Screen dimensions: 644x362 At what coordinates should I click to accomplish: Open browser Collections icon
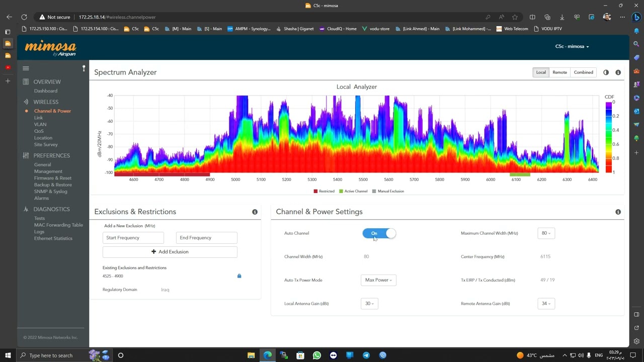tap(547, 17)
